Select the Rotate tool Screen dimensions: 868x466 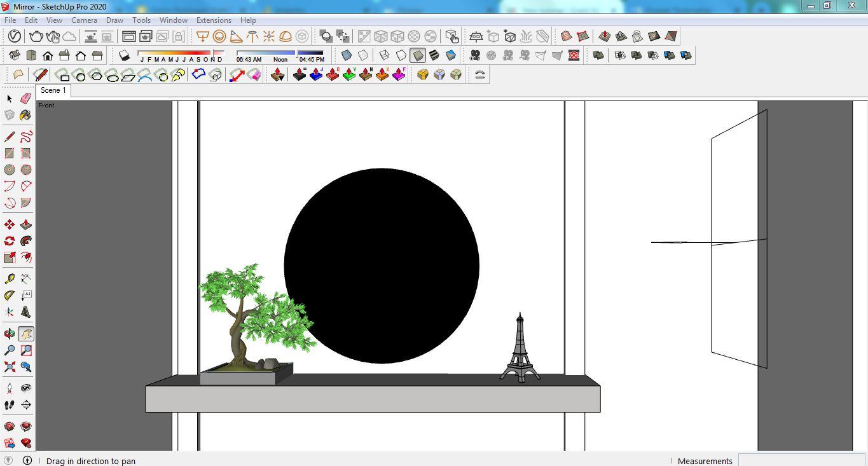(10, 241)
